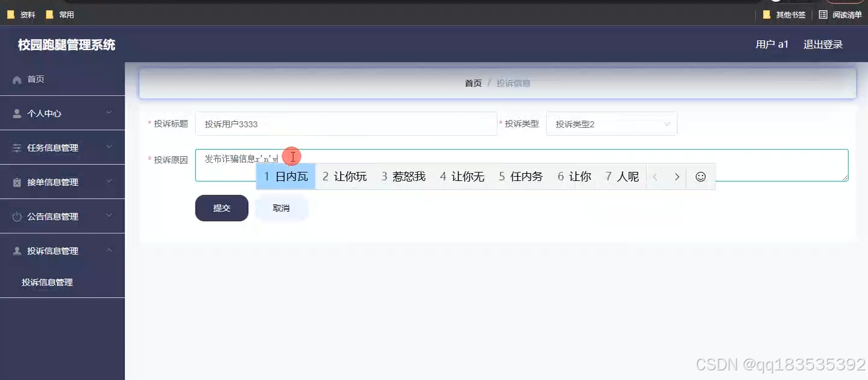
Task: Expand the 个人中心 menu chevron
Action: [x=108, y=113]
